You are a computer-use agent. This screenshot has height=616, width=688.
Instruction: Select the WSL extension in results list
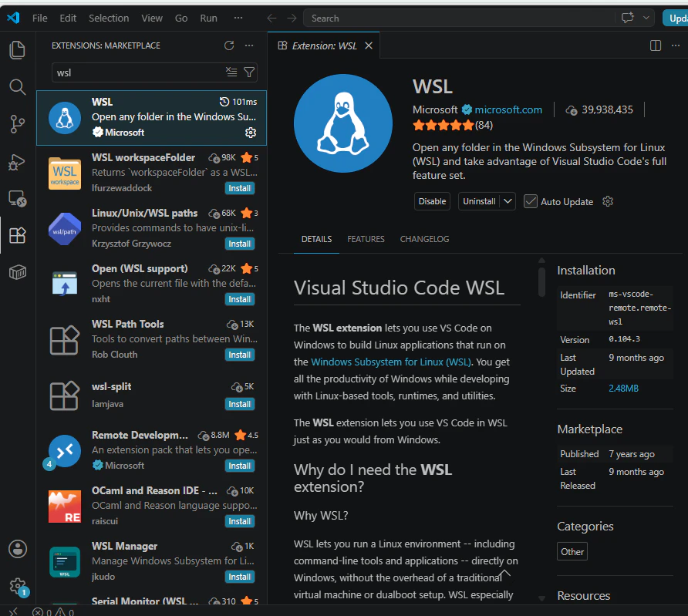pyautogui.click(x=151, y=117)
